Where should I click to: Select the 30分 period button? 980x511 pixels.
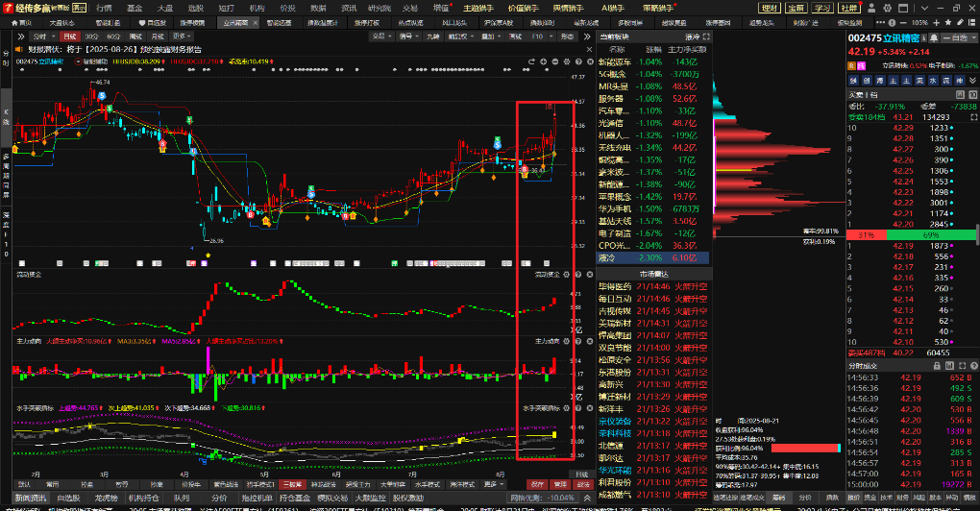pyautogui.click(x=92, y=36)
